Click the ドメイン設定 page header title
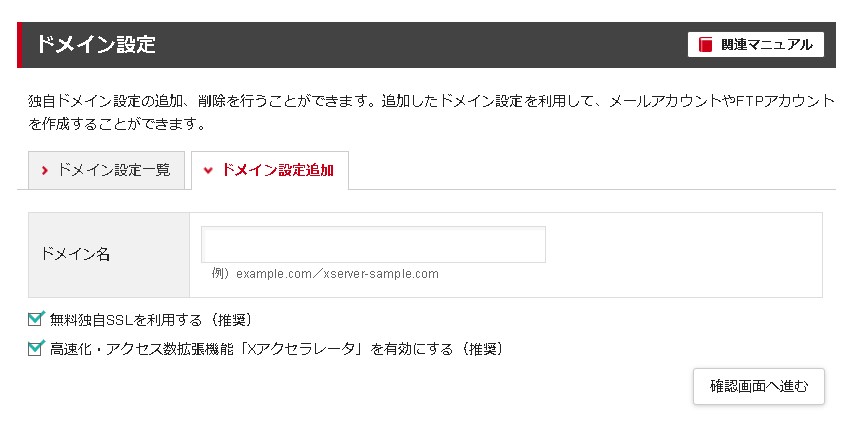Image resolution: width=851 pixels, height=434 pixels. click(95, 45)
